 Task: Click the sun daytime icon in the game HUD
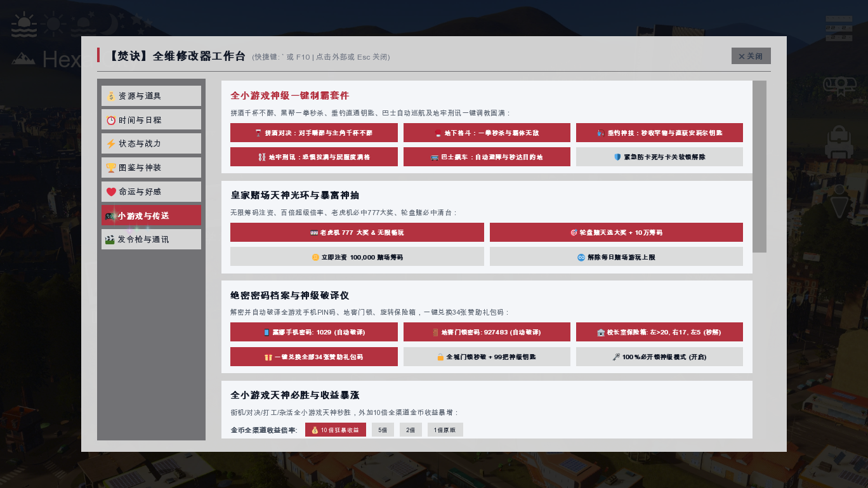click(x=55, y=24)
